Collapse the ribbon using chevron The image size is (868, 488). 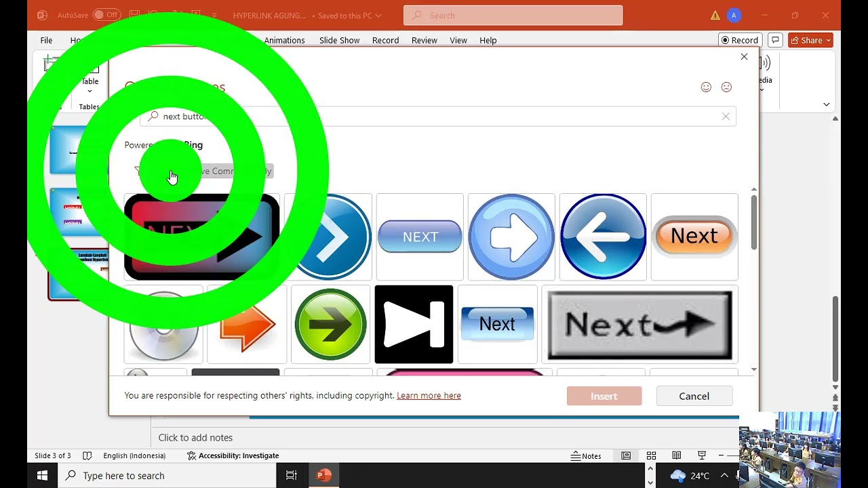(x=826, y=104)
